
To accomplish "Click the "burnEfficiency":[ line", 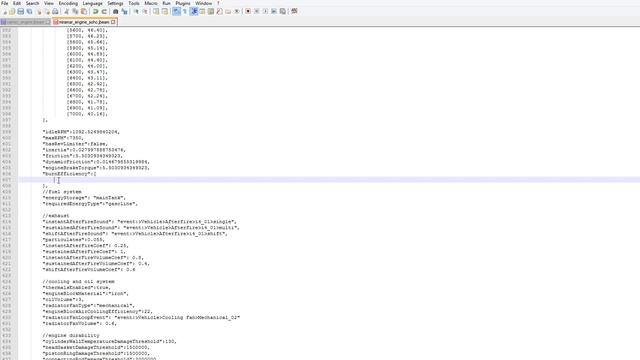I will (x=69, y=174).
